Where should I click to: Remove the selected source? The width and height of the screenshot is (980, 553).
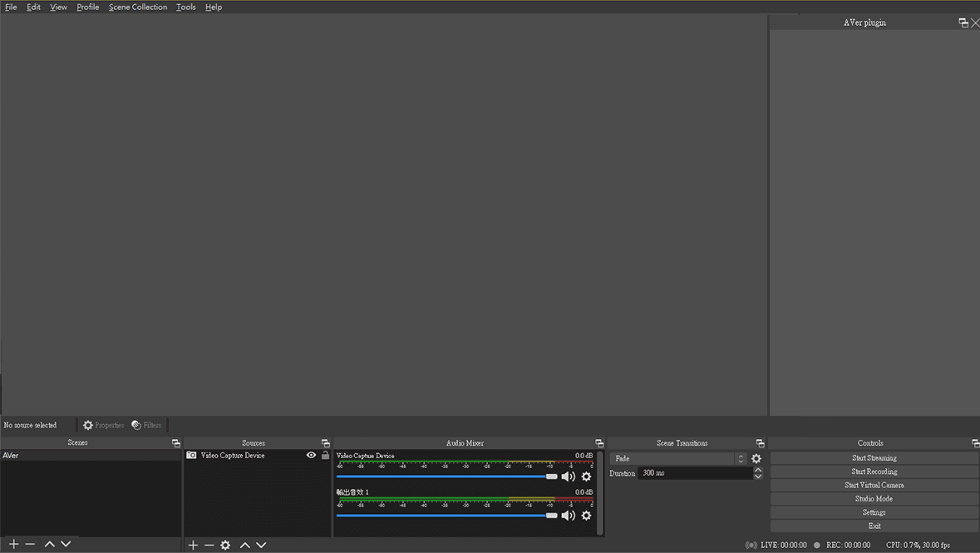[209, 546]
